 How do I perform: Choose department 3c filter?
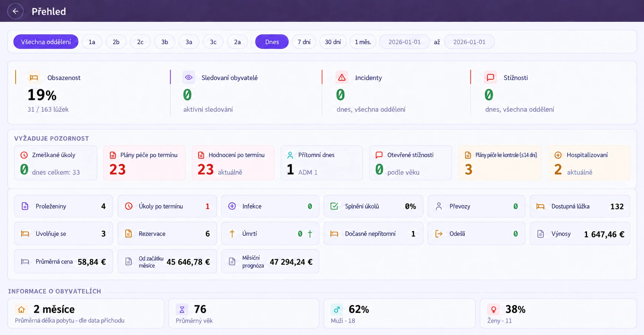(x=213, y=42)
